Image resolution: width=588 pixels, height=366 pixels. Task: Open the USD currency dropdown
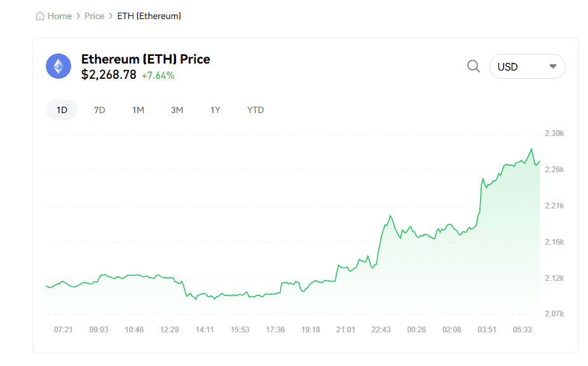tap(527, 66)
